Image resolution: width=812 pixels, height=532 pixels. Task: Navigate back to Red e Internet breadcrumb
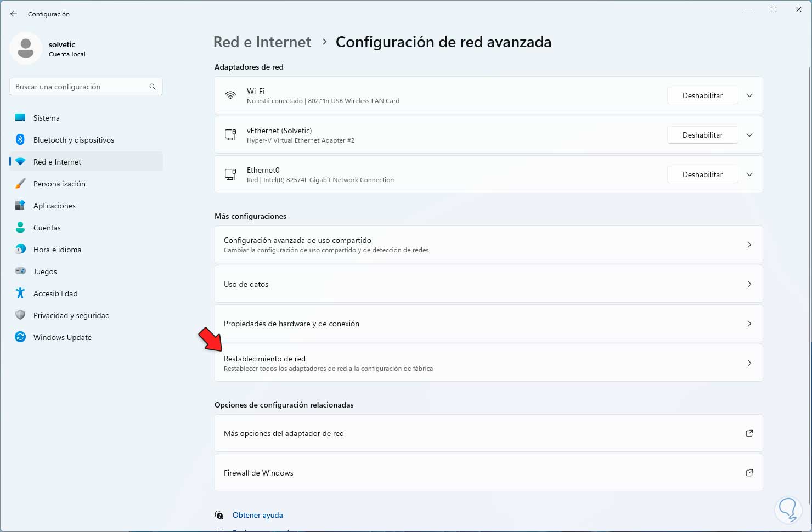click(x=262, y=42)
